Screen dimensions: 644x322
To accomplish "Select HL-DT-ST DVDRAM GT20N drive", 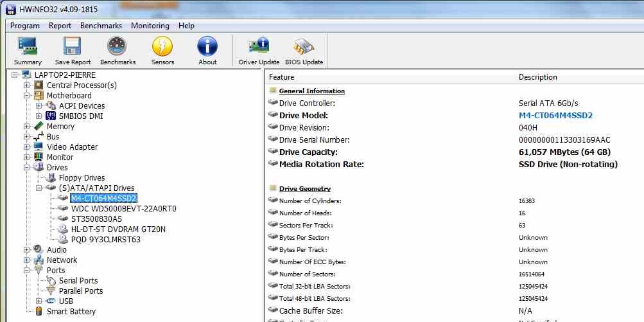I will (118, 229).
